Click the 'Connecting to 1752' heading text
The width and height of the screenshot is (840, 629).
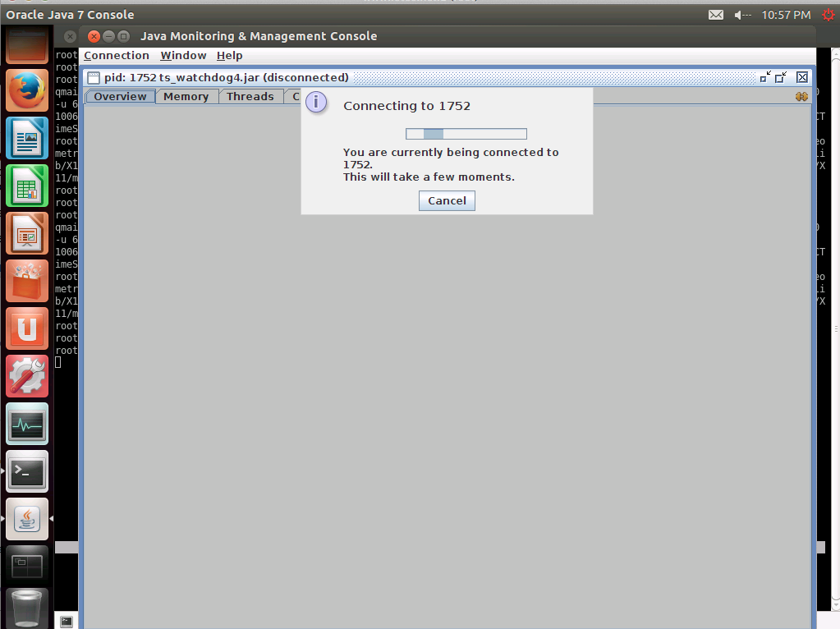406,106
